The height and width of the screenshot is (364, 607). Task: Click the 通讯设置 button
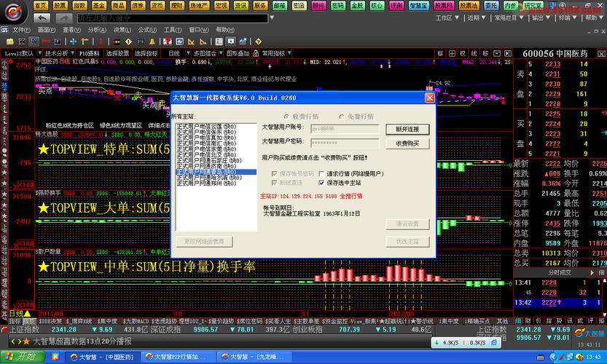click(x=407, y=224)
